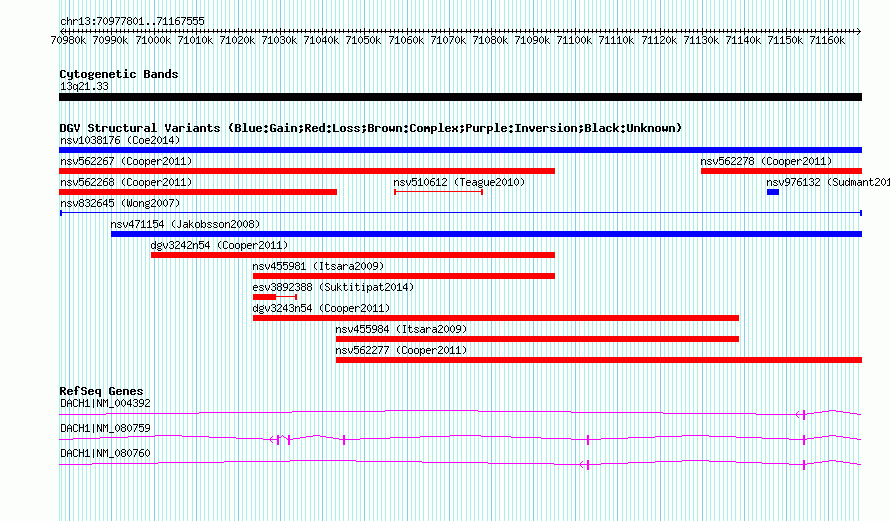Screen dimensions: 890x521
Task: Click the red nsv455981 loss bar
Action: point(404,276)
